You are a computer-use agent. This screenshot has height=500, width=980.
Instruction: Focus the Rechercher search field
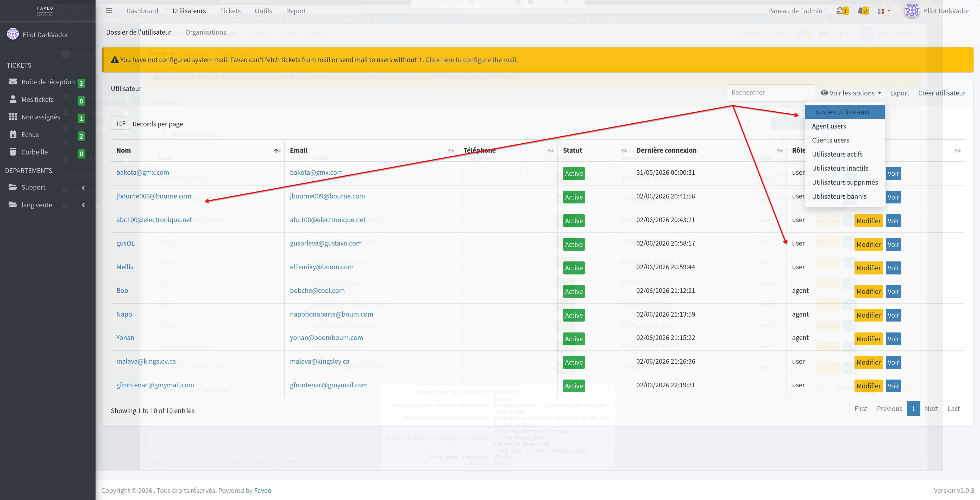[x=771, y=92]
